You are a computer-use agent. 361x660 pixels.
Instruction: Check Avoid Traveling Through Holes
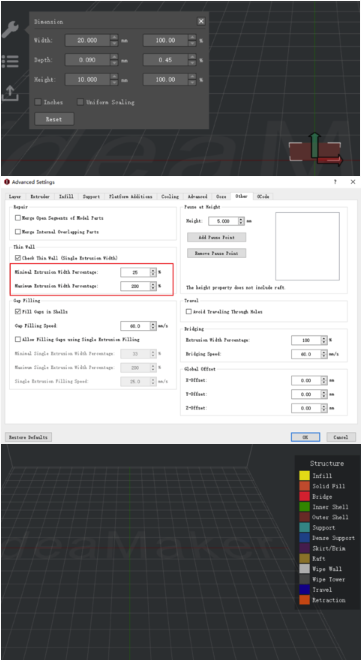(x=188, y=312)
